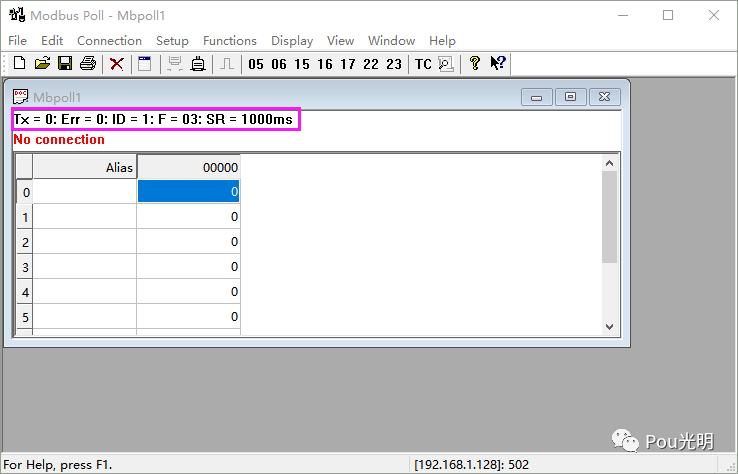Click the disconnect toolbar icon
The width and height of the screenshot is (738, 474).
[x=198, y=64]
